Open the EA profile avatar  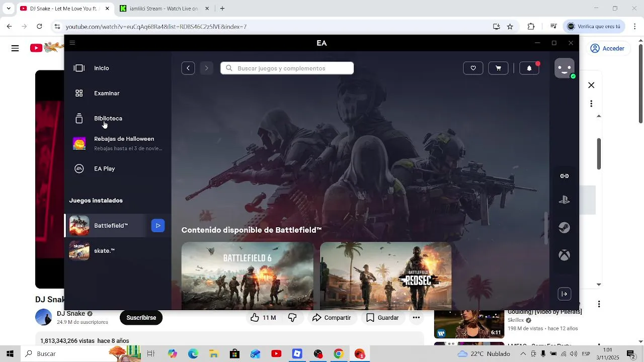[565, 68]
